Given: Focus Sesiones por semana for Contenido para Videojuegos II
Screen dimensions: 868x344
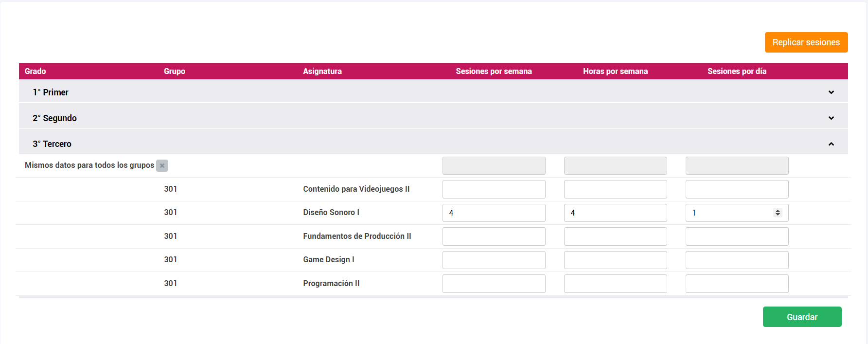Looking at the screenshot, I should (494, 189).
